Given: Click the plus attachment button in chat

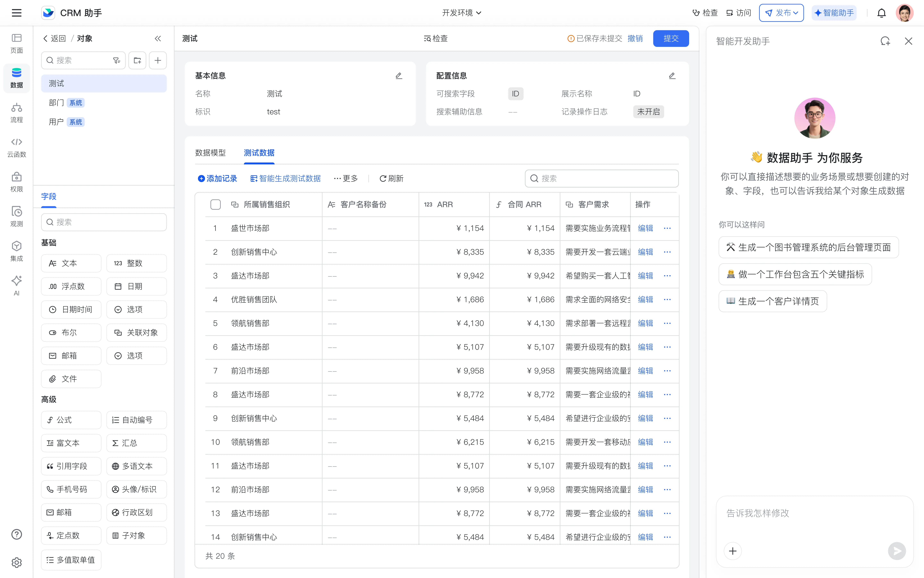Looking at the screenshot, I should (x=733, y=551).
